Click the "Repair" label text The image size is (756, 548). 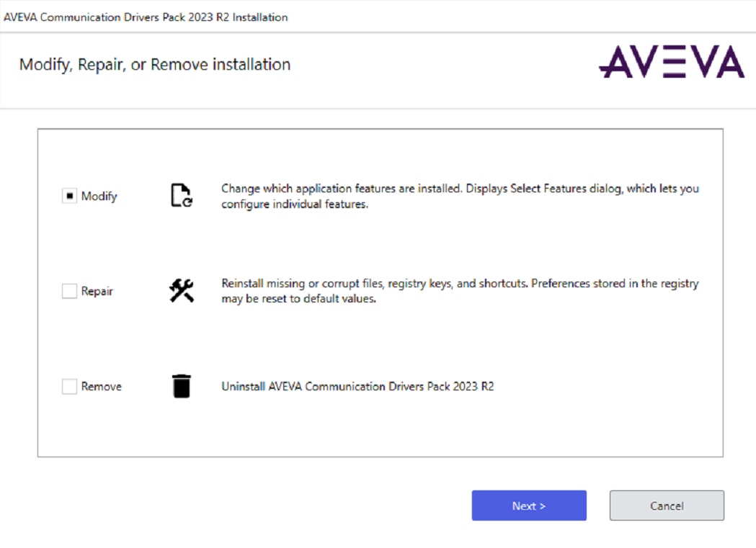click(x=97, y=292)
